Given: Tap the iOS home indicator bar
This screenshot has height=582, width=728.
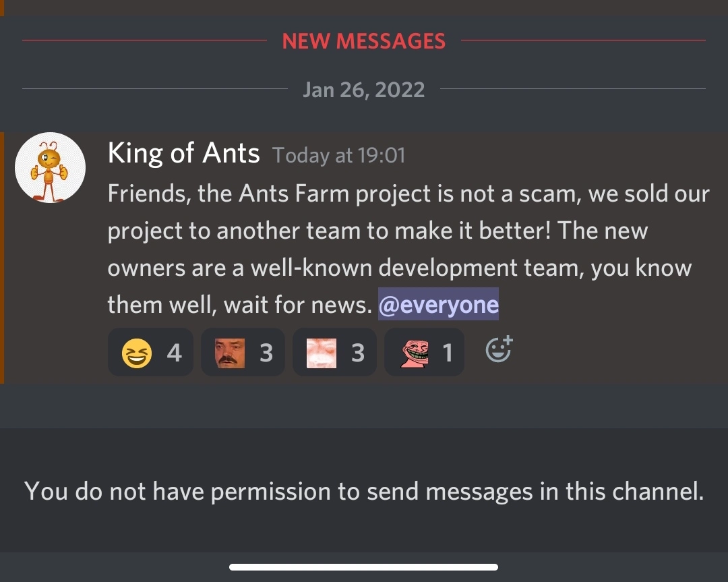Looking at the screenshot, I should (x=364, y=567).
